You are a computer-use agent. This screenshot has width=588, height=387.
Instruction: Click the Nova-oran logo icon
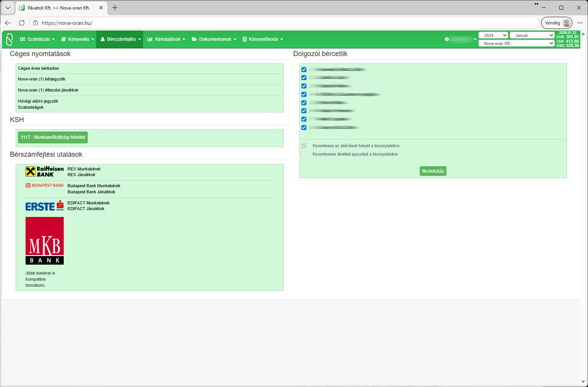pyautogui.click(x=10, y=39)
